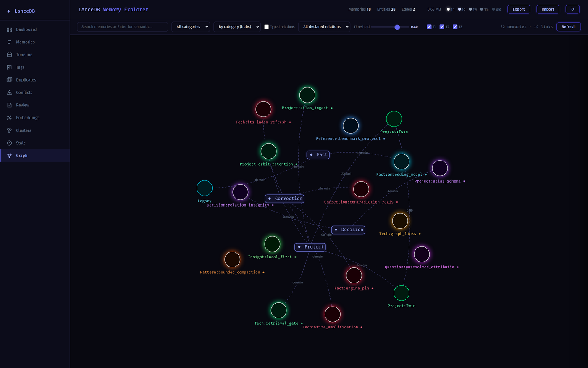588x368 pixels.
Task: Click the Graph sidebar icon
Action: point(9,156)
